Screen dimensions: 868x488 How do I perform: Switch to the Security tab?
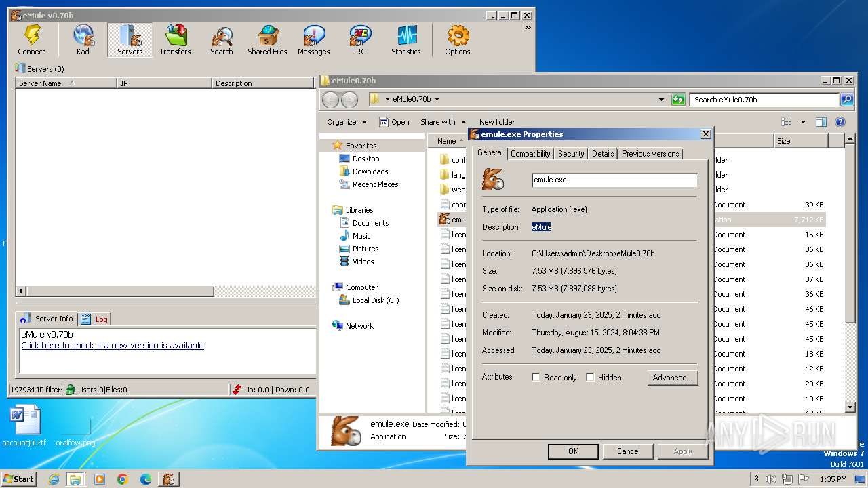point(571,154)
